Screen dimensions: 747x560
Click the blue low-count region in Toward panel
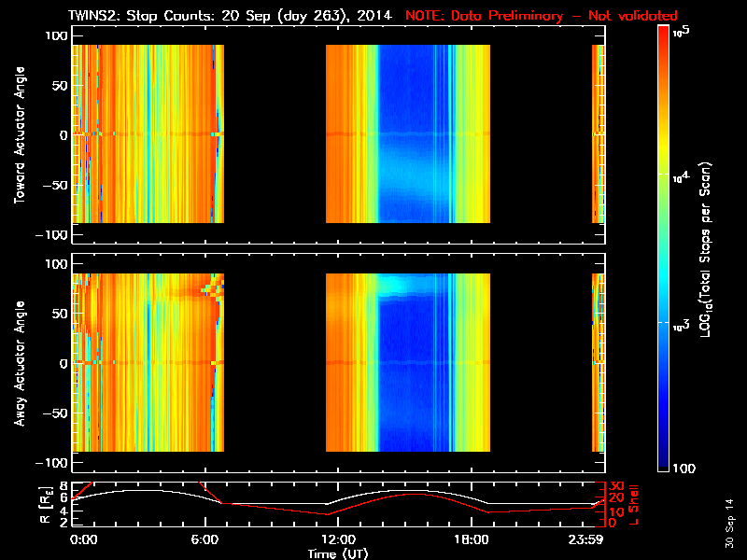pyautogui.click(x=414, y=133)
